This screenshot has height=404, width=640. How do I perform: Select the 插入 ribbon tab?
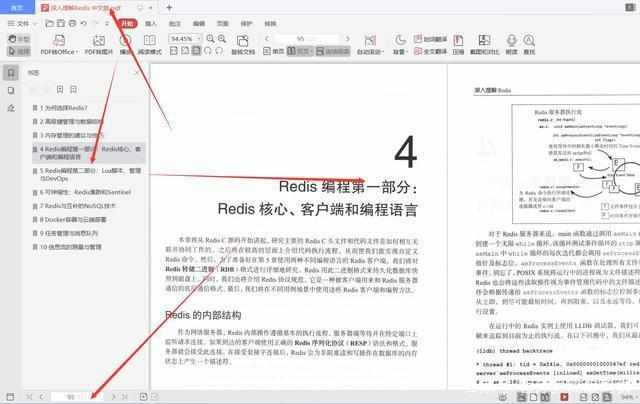click(151, 24)
